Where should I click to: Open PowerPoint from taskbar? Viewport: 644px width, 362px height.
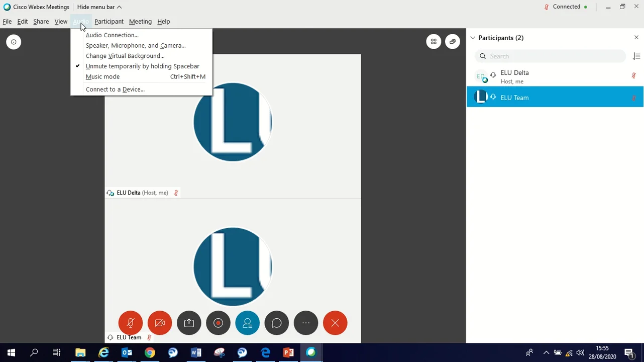(288, 352)
